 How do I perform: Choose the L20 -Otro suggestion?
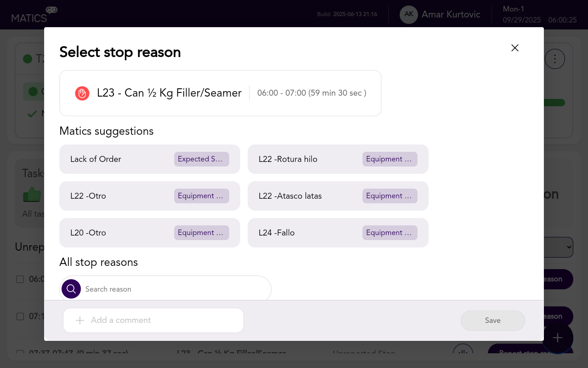(150, 233)
